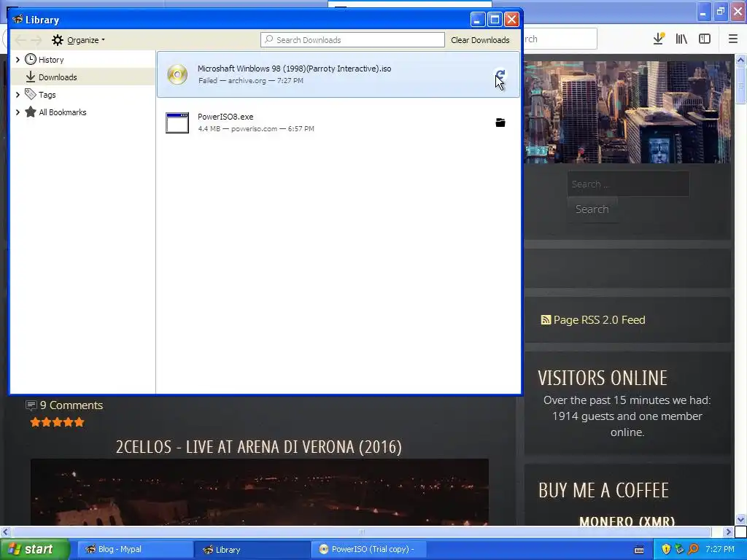Image resolution: width=747 pixels, height=560 pixels.
Task: Click the ISO disc icon in downloads list
Action: 177,75
